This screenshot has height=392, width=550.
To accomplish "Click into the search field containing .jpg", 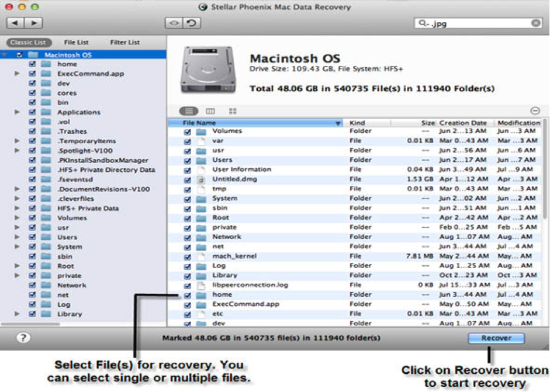I will 478,23.
